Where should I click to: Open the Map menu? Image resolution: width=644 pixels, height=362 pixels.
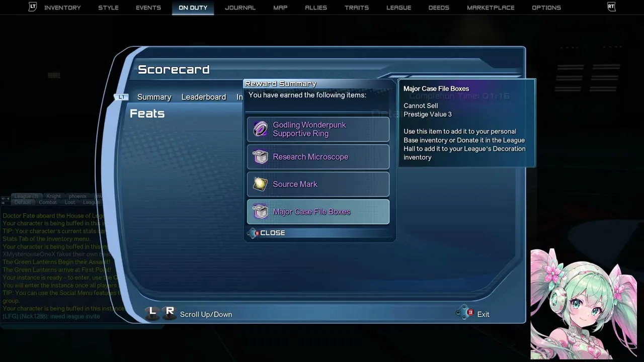tap(280, 8)
